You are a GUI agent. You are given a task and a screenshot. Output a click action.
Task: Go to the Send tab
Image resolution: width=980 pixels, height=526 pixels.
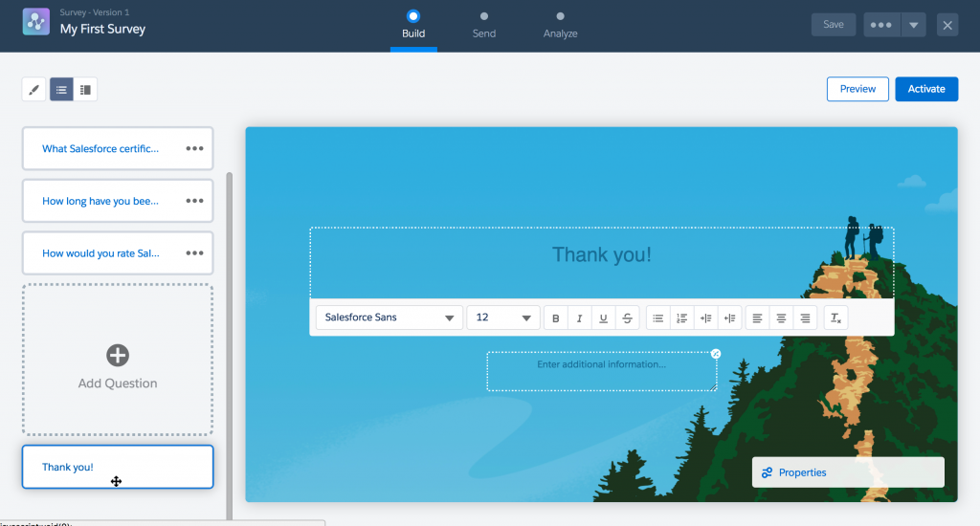point(484,25)
